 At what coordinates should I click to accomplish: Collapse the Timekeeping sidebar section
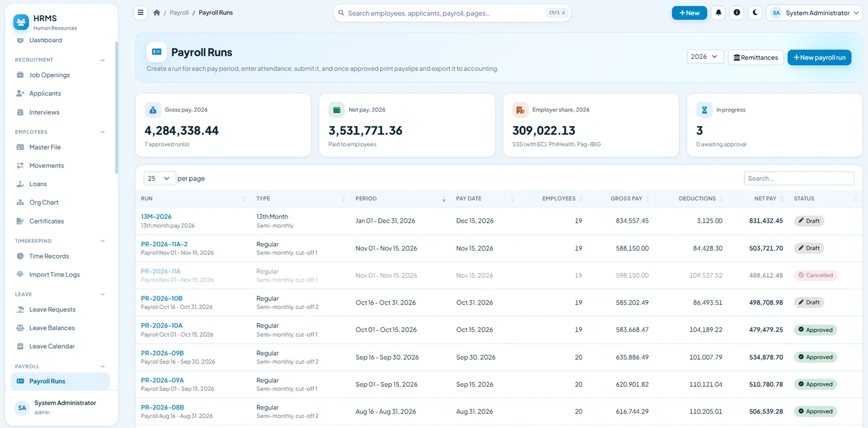[x=102, y=241]
